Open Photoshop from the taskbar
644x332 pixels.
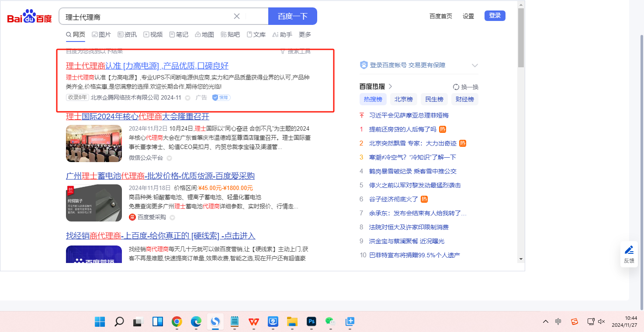[x=312, y=322]
